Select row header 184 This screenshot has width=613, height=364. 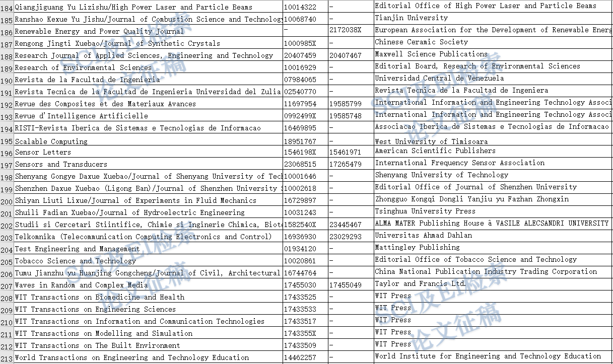click(x=7, y=8)
